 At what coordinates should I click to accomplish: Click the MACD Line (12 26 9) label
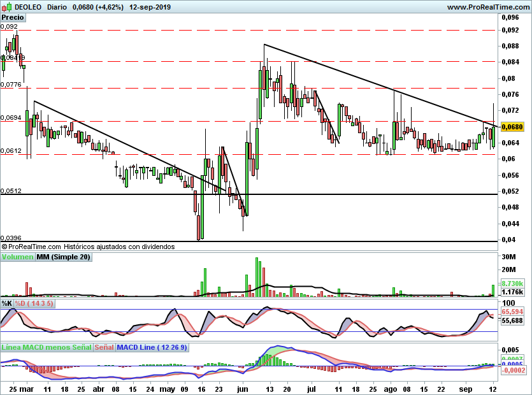(152, 347)
